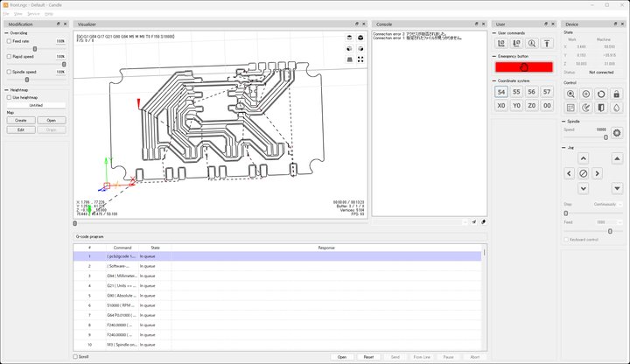Jog Z up with the solid up triangle
Screen dimensions: 630x364
coord(617,158)
